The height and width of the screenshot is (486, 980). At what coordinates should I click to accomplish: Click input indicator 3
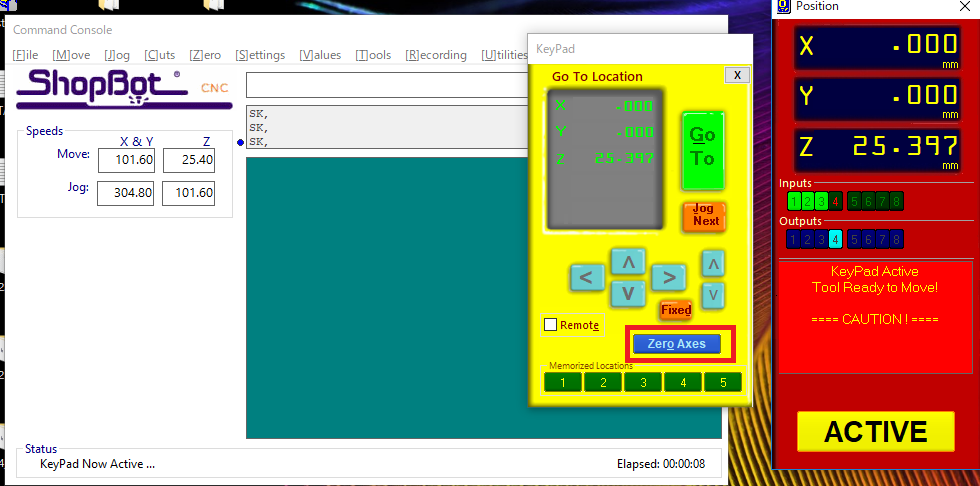[x=821, y=201]
